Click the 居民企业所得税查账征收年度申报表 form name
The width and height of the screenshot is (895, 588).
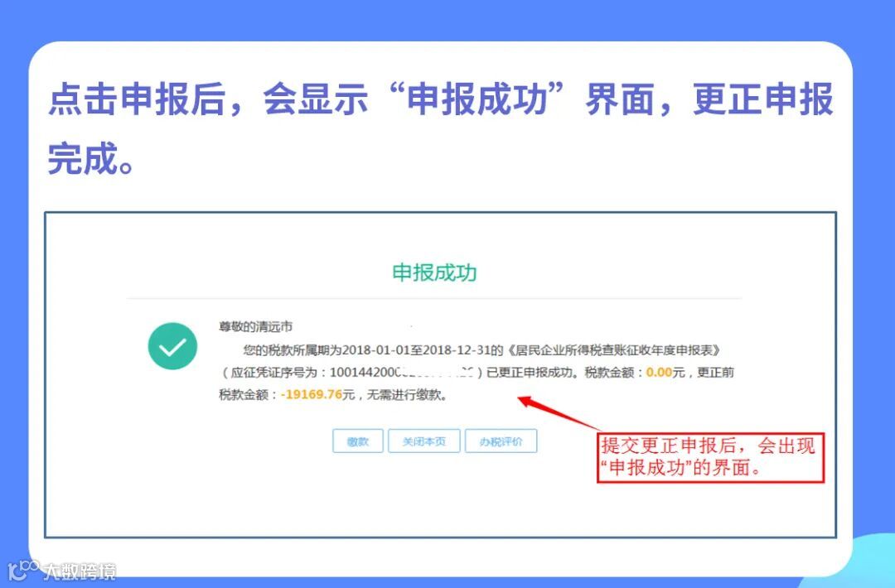coord(615,350)
